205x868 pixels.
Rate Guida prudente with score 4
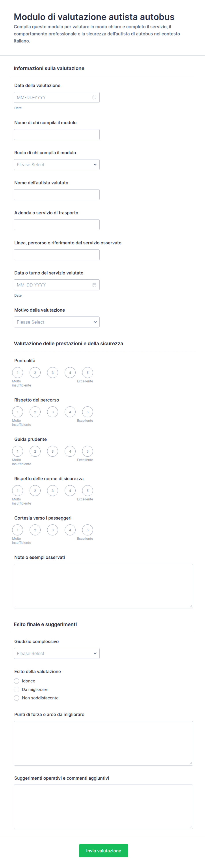(x=70, y=451)
